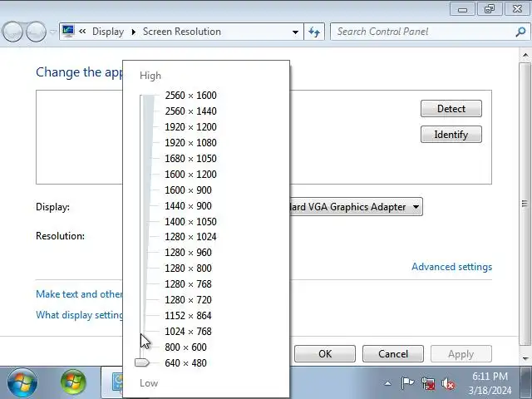Open the network status tray icon
The width and height of the screenshot is (532, 399).
click(x=428, y=384)
